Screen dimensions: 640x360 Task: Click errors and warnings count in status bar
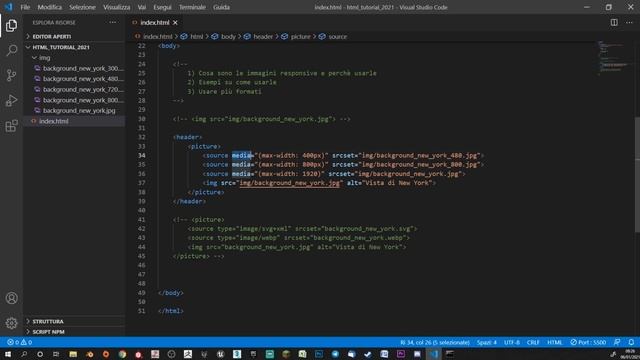(20, 342)
